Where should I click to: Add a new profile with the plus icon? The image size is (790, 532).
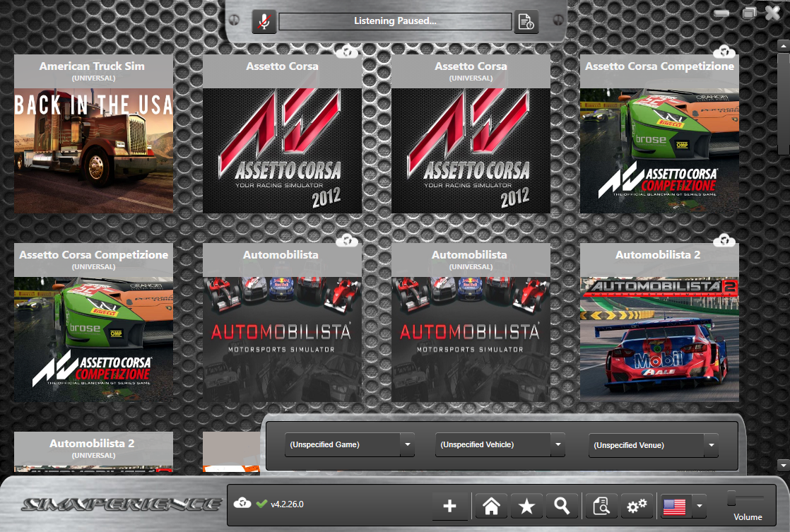pos(451,506)
